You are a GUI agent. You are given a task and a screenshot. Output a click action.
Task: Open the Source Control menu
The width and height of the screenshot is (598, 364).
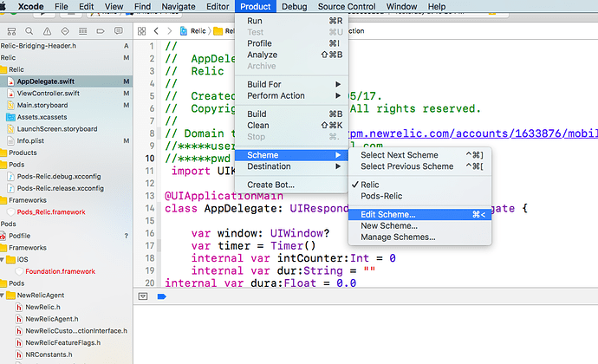pyautogui.click(x=347, y=6)
